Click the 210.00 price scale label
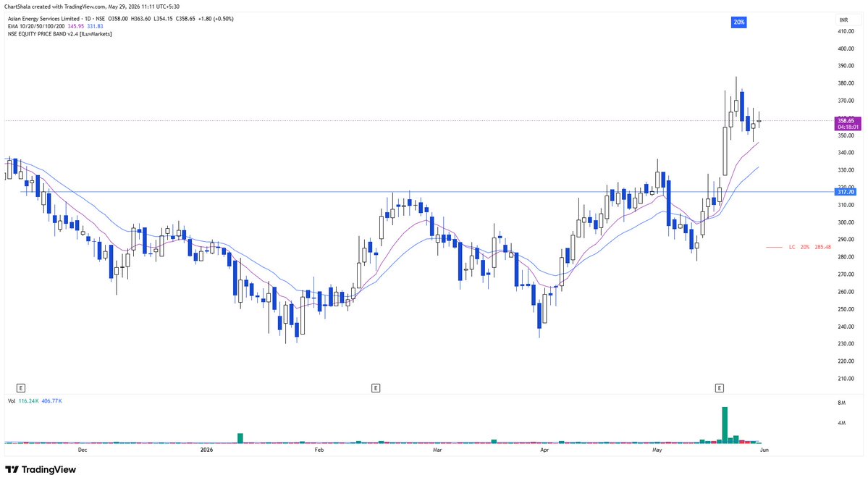Image resolution: width=868 pixels, height=483 pixels. tap(846, 379)
